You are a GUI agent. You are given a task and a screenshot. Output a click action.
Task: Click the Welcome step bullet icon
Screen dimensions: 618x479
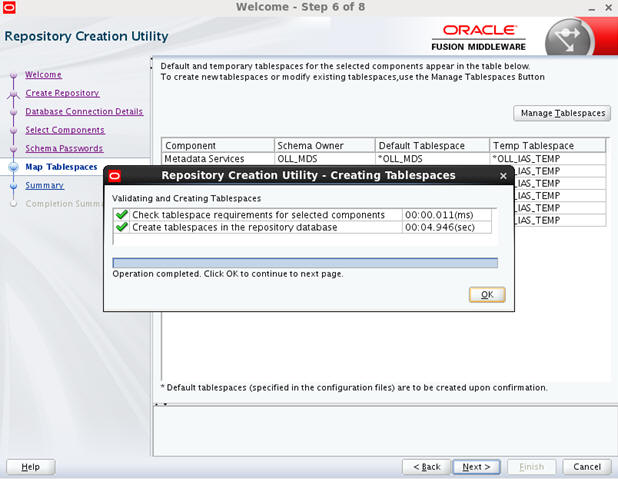[x=13, y=75]
